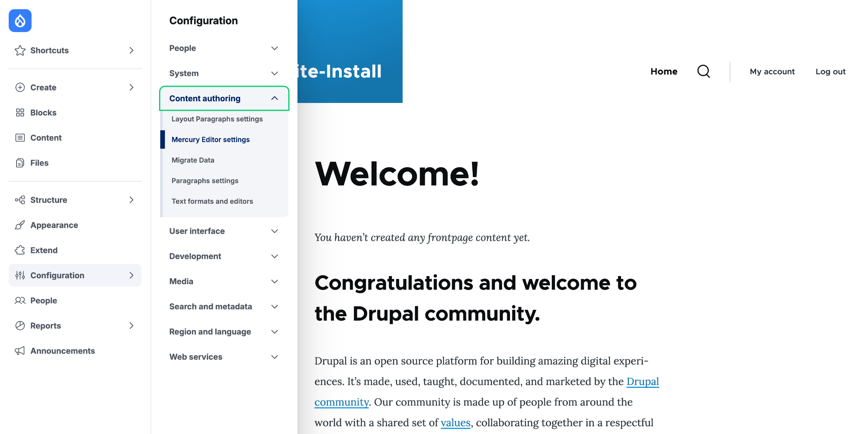Click the Create plus icon
The image size is (868, 434).
[x=20, y=87]
